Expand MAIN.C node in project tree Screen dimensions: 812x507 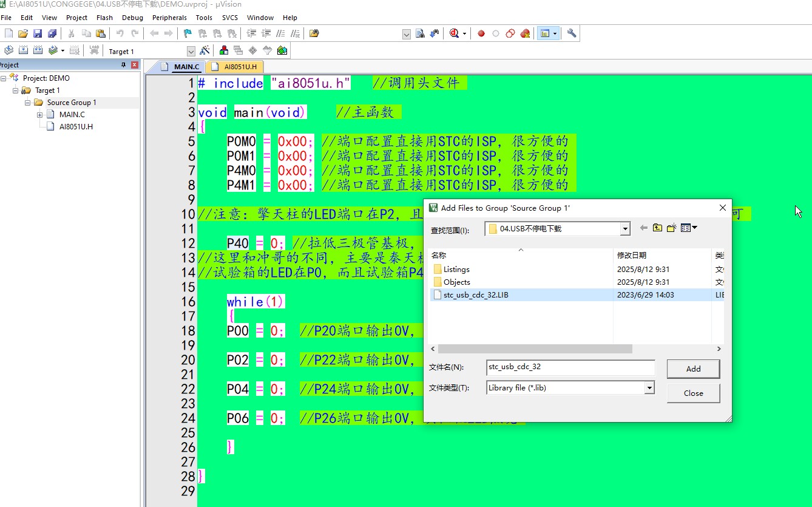(39, 115)
